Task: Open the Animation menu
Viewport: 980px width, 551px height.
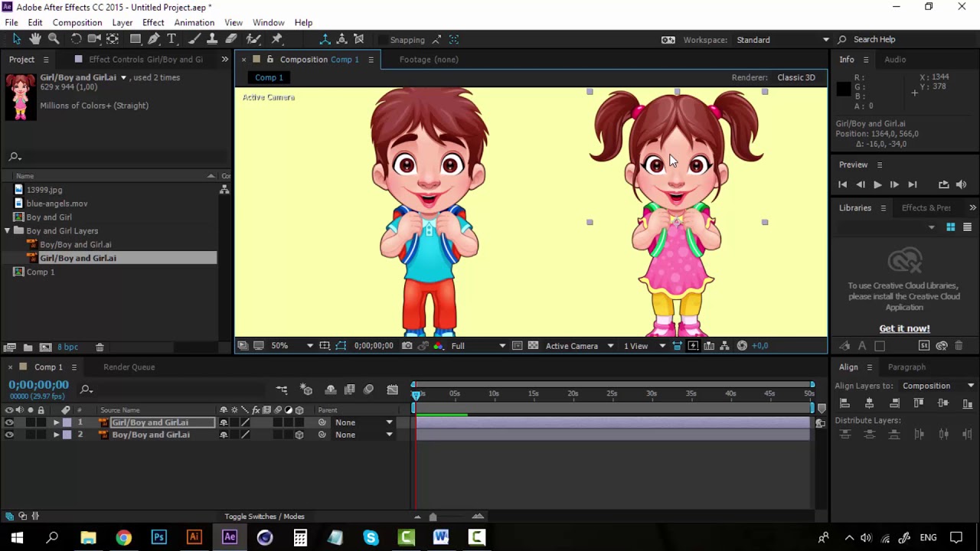Action: (x=194, y=22)
